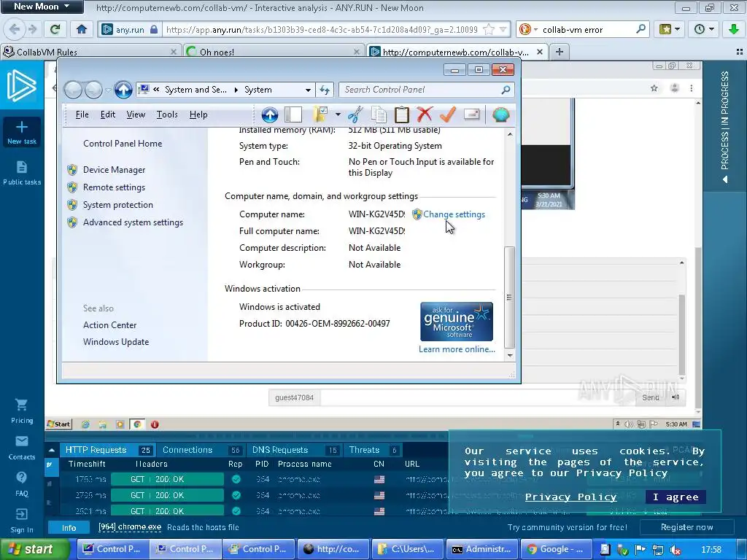The height and width of the screenshot is (560, 747).
Task: Open the Chrome icon in the VM taskbar
Action: tap(137, 424)
